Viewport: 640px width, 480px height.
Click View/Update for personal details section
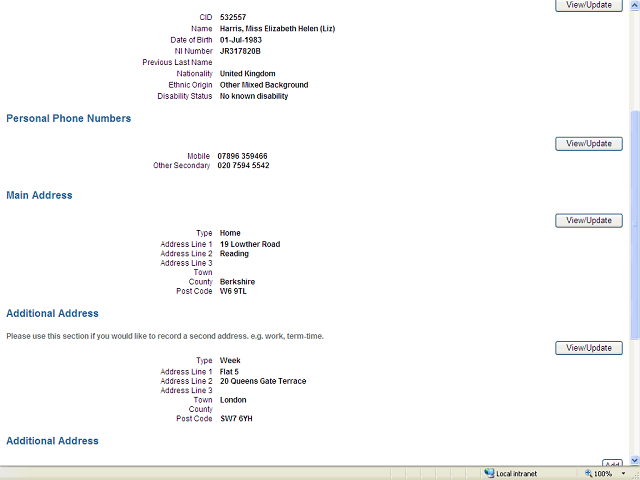point(588,5)
